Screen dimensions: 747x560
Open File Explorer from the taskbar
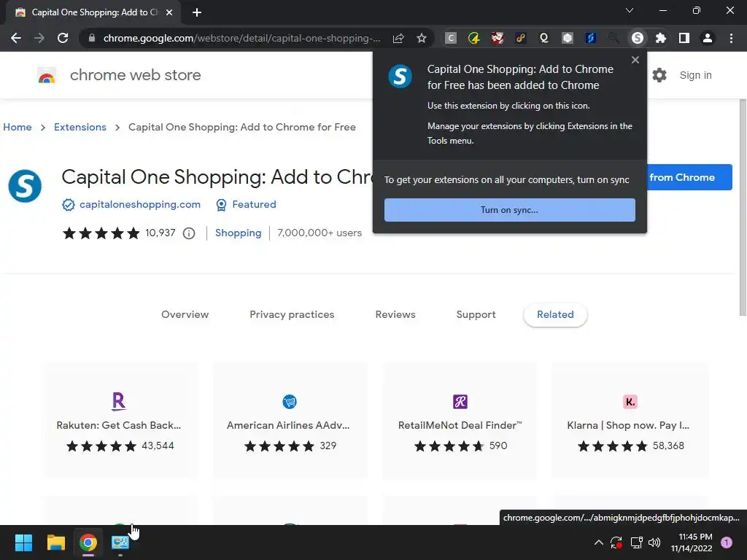point(55,542)
